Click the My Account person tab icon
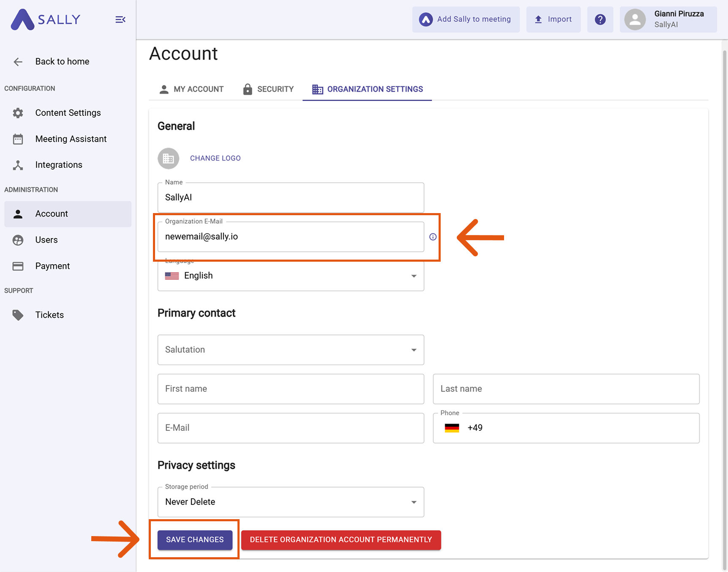728x572 pixels. (x=164, y=89)
